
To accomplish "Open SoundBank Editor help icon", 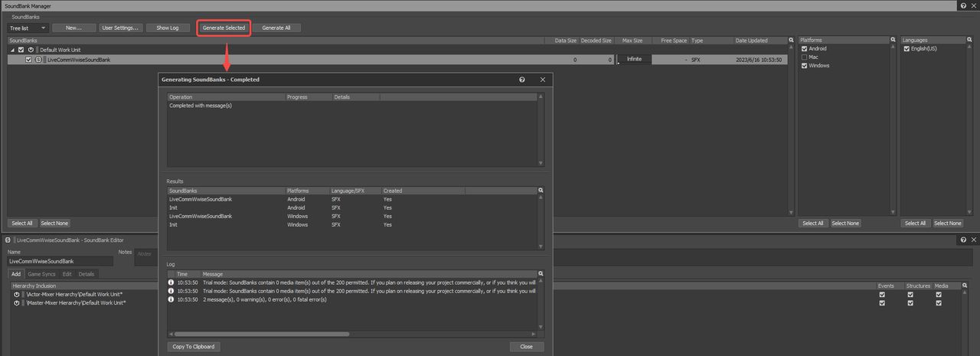I will tap(962, 240).
